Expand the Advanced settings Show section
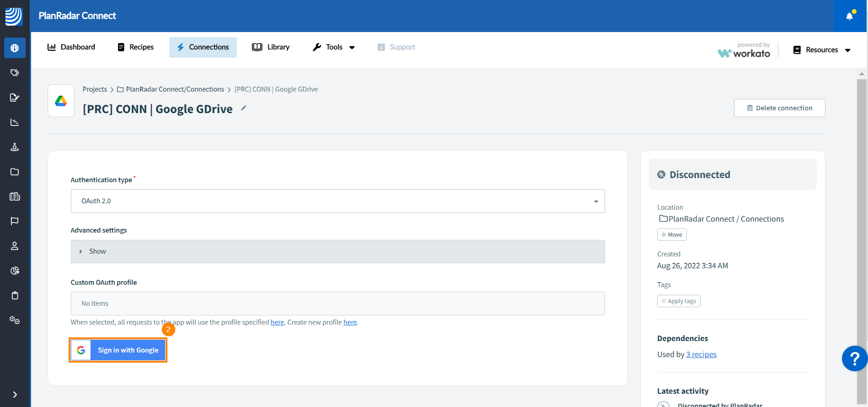This screenshot has height=407, width=868. point(338,251)
